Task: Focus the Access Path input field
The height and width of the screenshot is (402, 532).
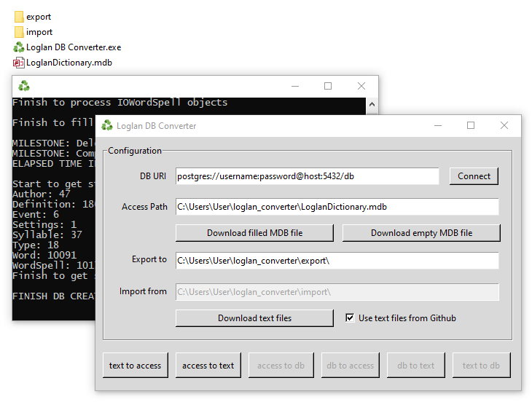Action: pos(337,207)
